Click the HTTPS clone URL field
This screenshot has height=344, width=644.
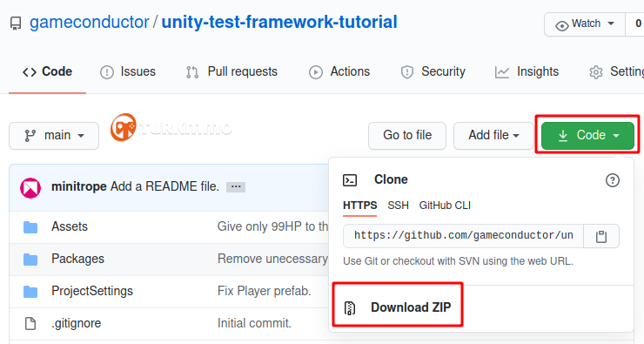(463, 236)
